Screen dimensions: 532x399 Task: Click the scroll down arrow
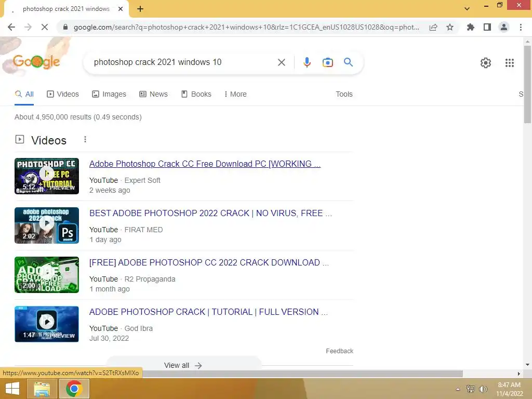(x=527, y=365)
